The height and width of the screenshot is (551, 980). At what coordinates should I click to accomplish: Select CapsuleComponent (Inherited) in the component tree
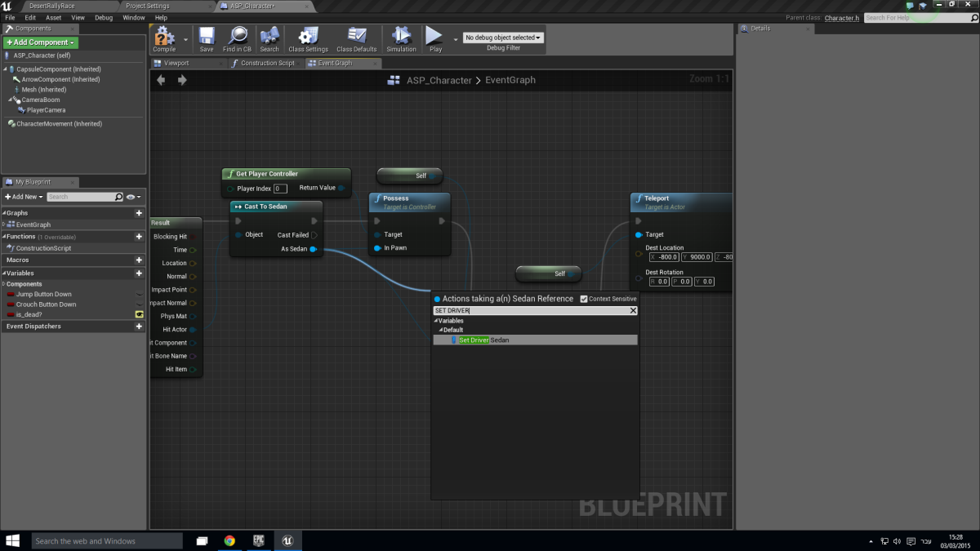pyautogui.click(x=58, y=69)
